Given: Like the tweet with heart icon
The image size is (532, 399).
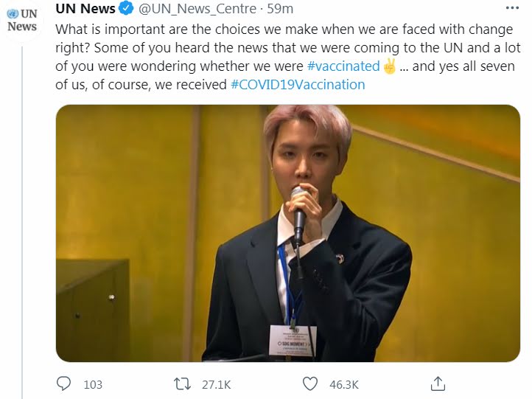Looking at the screenshot, I should tap(310, 384).
